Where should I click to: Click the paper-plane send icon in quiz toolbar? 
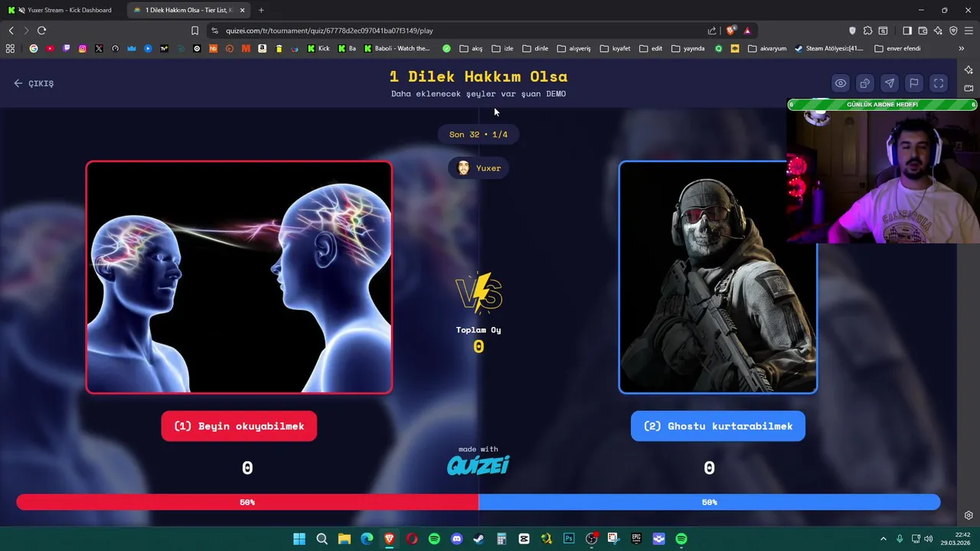coord(890,83)
